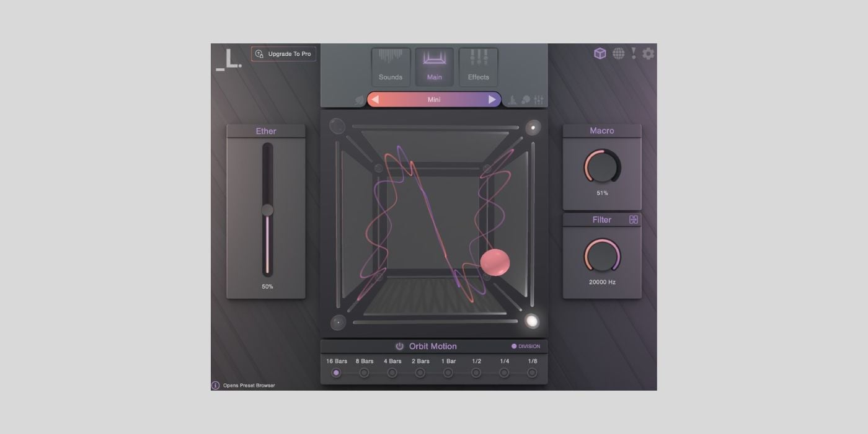
Task: Click the exclamation mark alert icon
Action: 633,53
